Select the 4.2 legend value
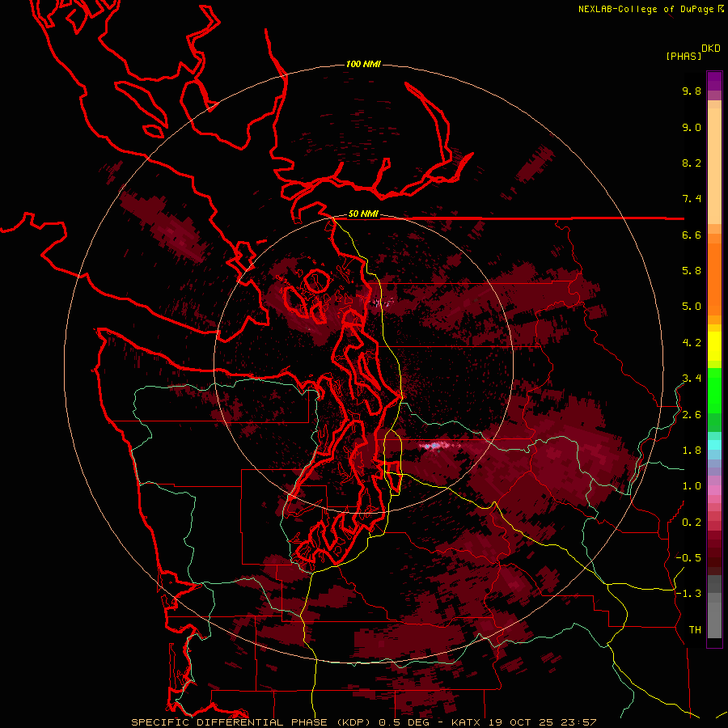728x728 pixels. click(x=692, y=343)
